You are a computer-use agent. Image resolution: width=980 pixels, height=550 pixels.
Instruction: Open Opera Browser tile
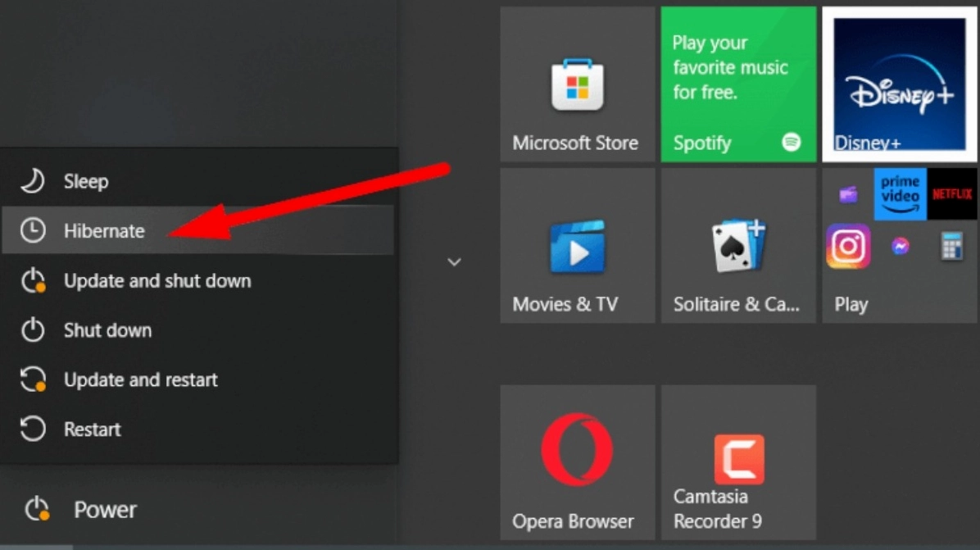(x=577, y=462)
